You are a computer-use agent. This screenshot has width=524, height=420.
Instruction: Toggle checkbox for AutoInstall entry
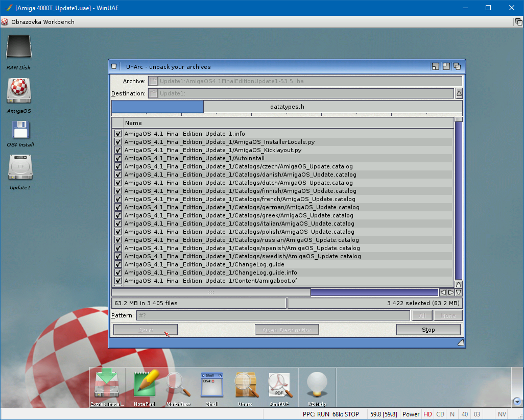[118, 158]
